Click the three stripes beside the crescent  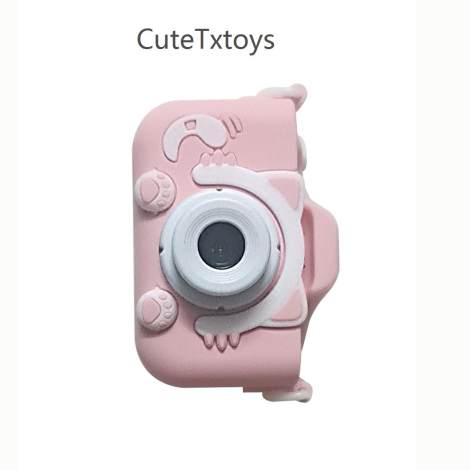coord(236,125)
